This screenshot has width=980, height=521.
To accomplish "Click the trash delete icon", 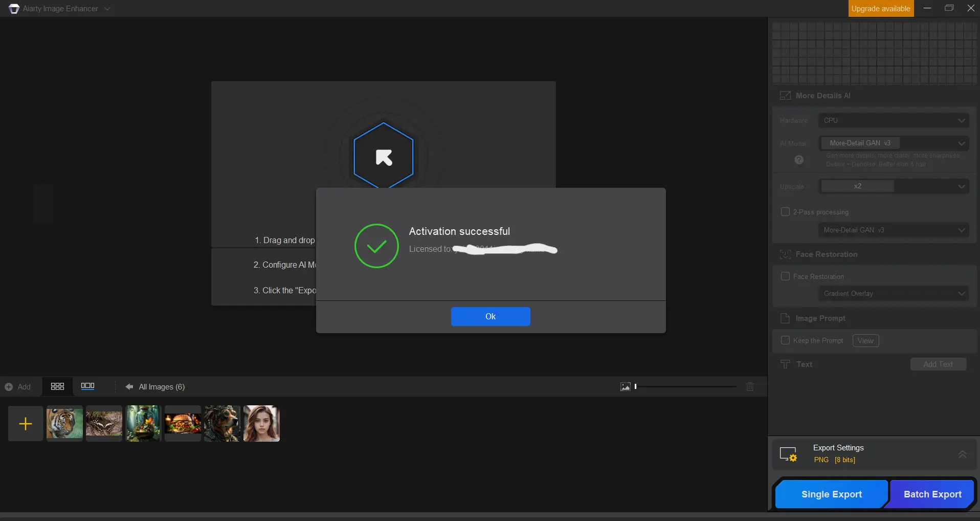I will (x=750, y=387).
